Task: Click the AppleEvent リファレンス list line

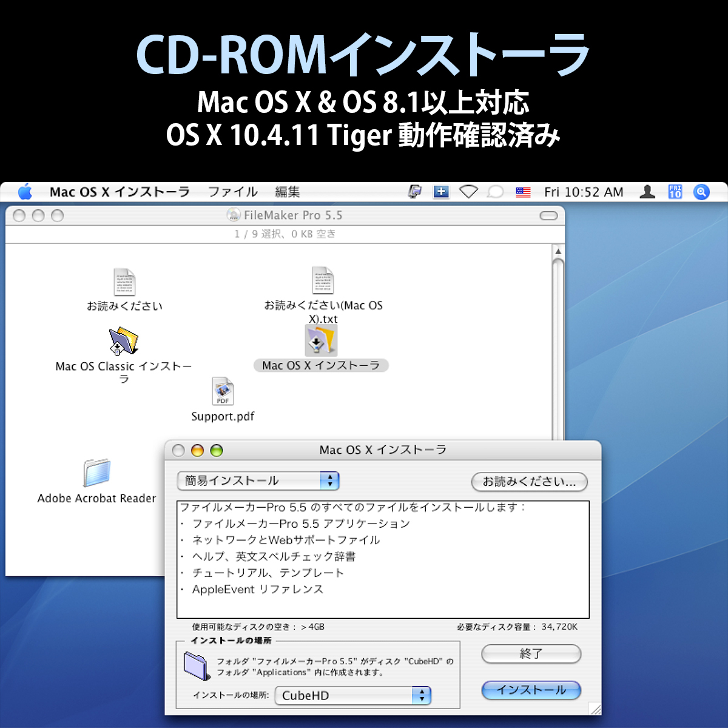Action: point(258,589)
